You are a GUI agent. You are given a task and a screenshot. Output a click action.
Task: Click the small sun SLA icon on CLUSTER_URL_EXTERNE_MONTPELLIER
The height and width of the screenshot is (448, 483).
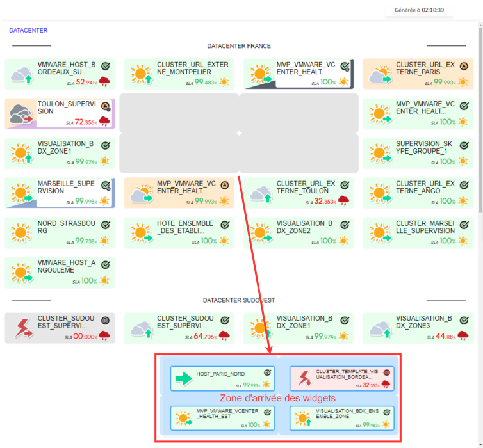coord(224,82)
